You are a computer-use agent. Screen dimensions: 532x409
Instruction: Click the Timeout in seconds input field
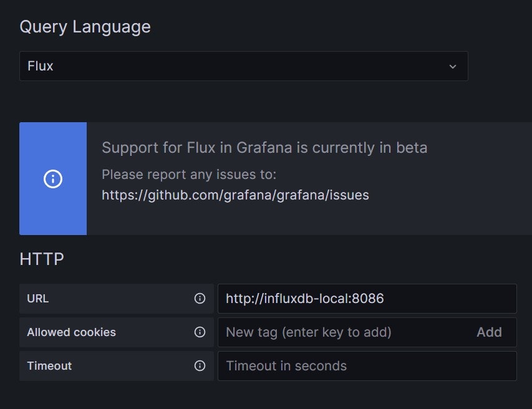coord(367,366)
